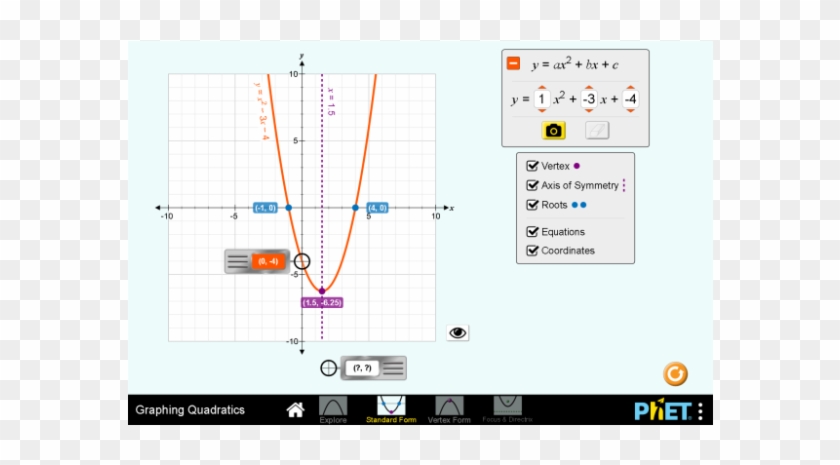
Task: Open the Vertex Form screen tab
Action: tap(449, 409)
